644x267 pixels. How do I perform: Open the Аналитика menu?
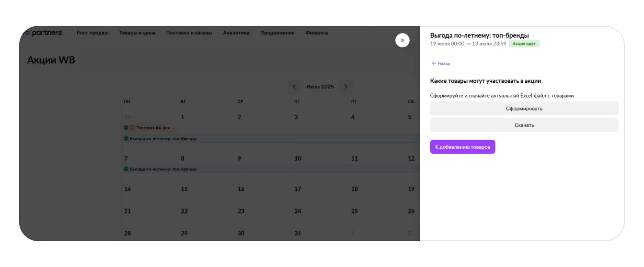(x=236, y=33)
